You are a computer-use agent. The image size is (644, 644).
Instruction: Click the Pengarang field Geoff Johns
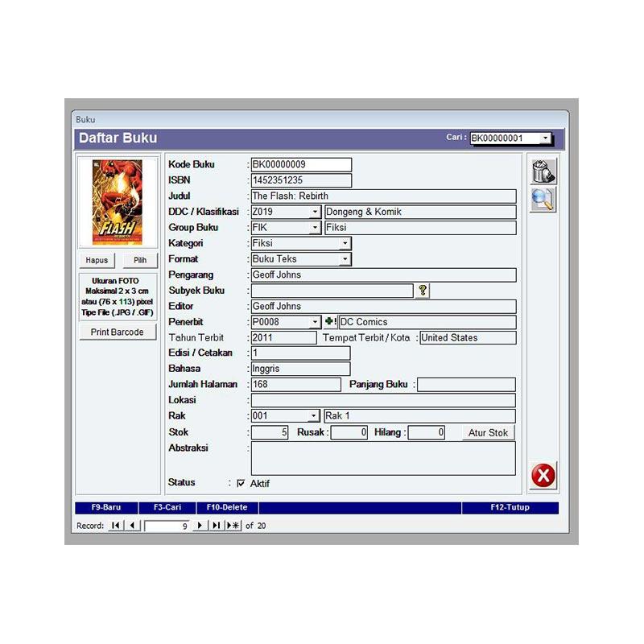point(384,275)
